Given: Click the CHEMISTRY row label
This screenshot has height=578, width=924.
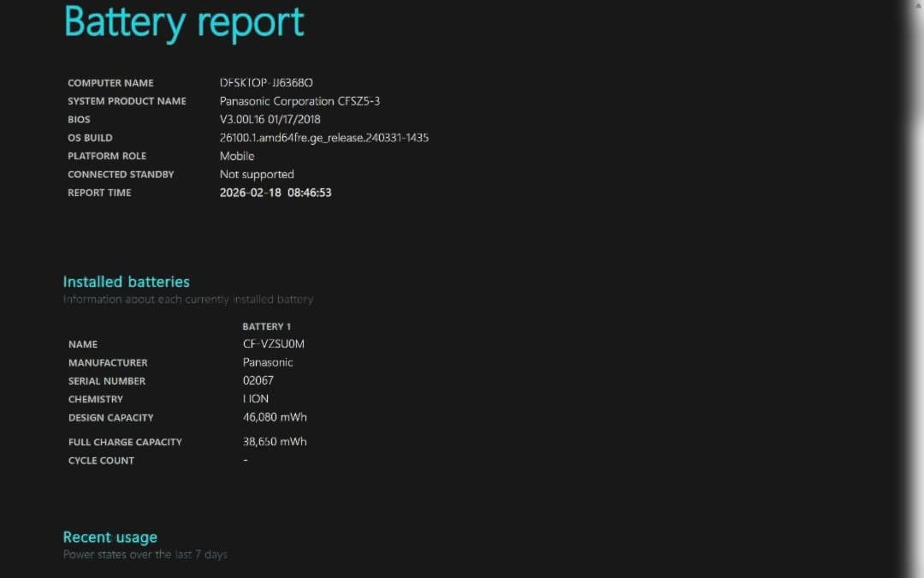Looking at the screenshot, I should (x=96, y=399).
